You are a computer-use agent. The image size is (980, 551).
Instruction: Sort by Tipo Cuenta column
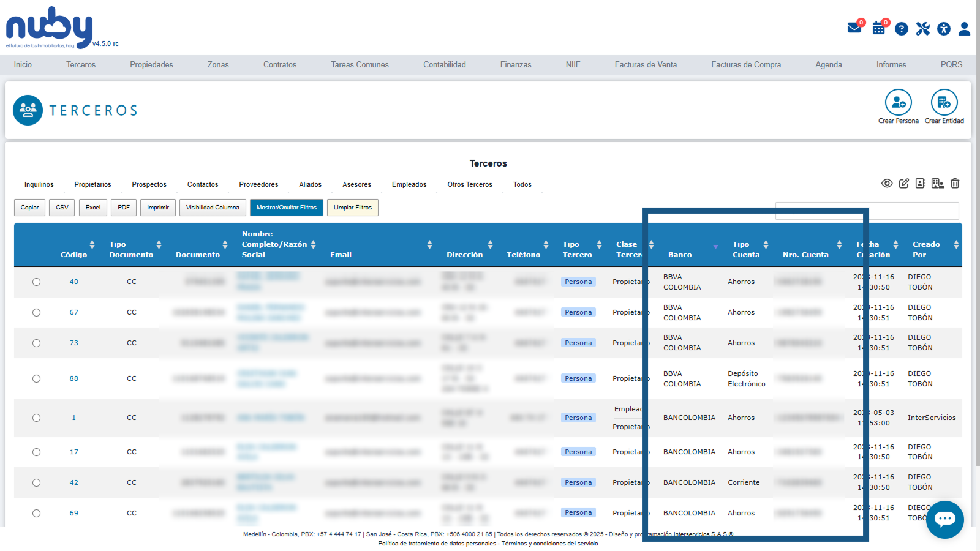[766, 245]
